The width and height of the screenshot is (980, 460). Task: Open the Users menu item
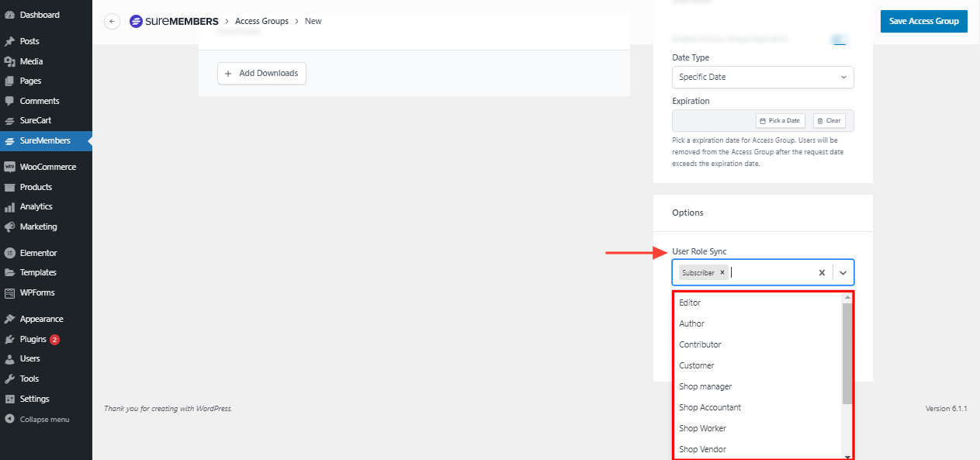point(29,358)
